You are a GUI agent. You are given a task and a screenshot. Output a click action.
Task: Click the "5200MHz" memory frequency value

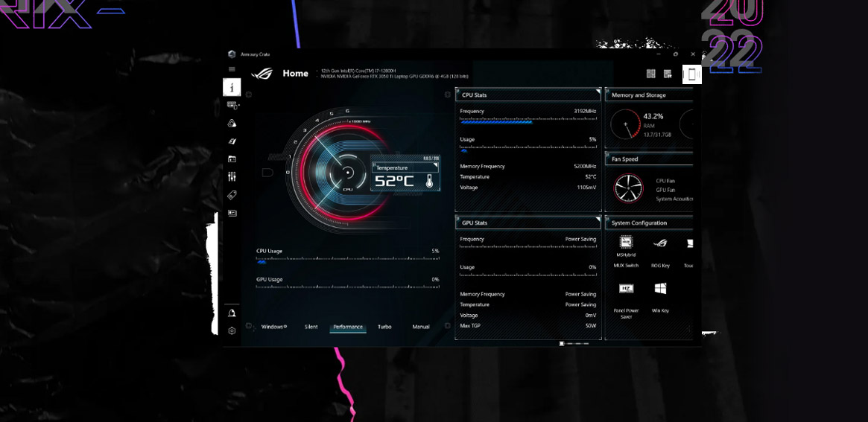click(x=585, y=167)
